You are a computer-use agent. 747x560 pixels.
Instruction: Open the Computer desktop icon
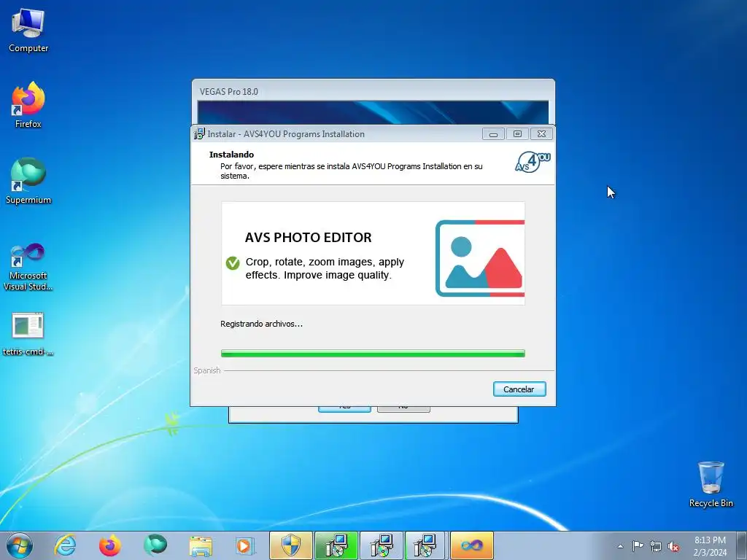[28, 31]
